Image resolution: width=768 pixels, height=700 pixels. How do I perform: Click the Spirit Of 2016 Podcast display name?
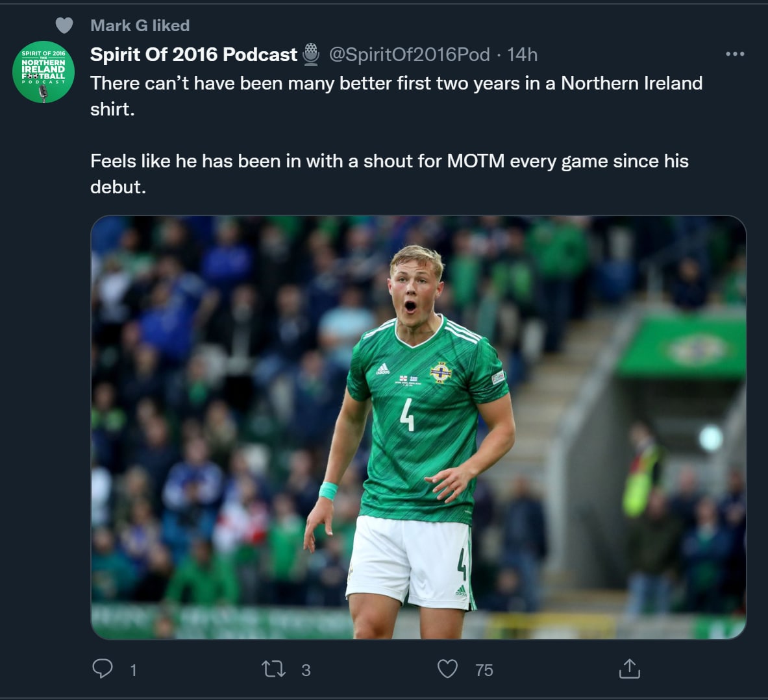193,54
